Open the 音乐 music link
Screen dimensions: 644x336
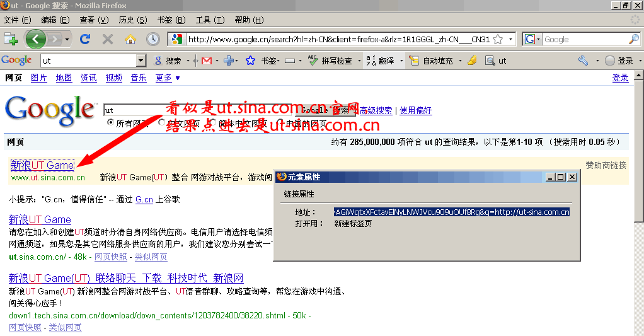(x=139, y=78)
